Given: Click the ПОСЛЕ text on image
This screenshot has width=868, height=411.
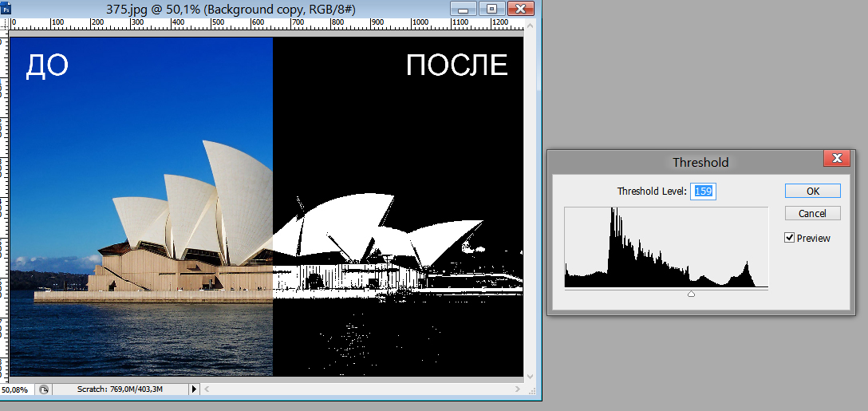Looking at the screenshot, I should coord(456,65).
